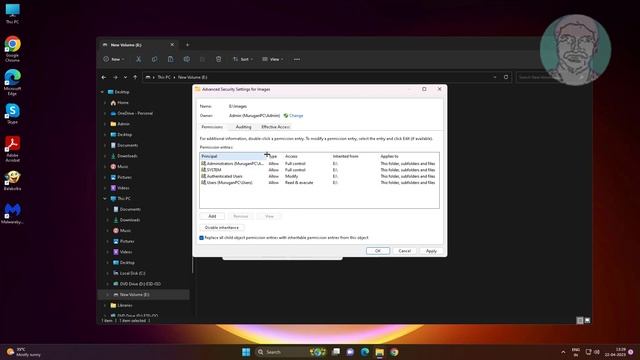Open the New dropdown in Explorer toolbar
Viewport: 640px width, 360px height.
point(114,59)
